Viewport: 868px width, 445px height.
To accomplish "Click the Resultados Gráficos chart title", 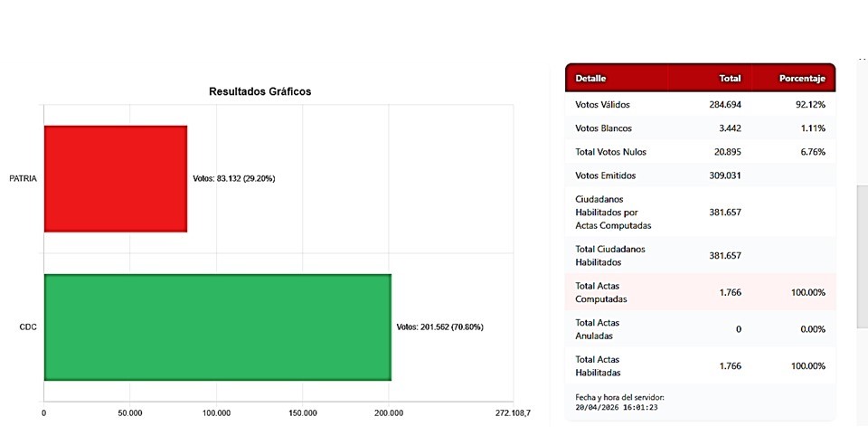I will click(259, 91).
